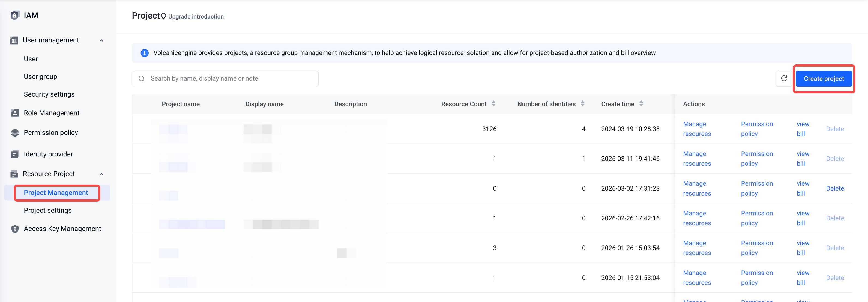Click the Identity provider icon

(15, 154)
